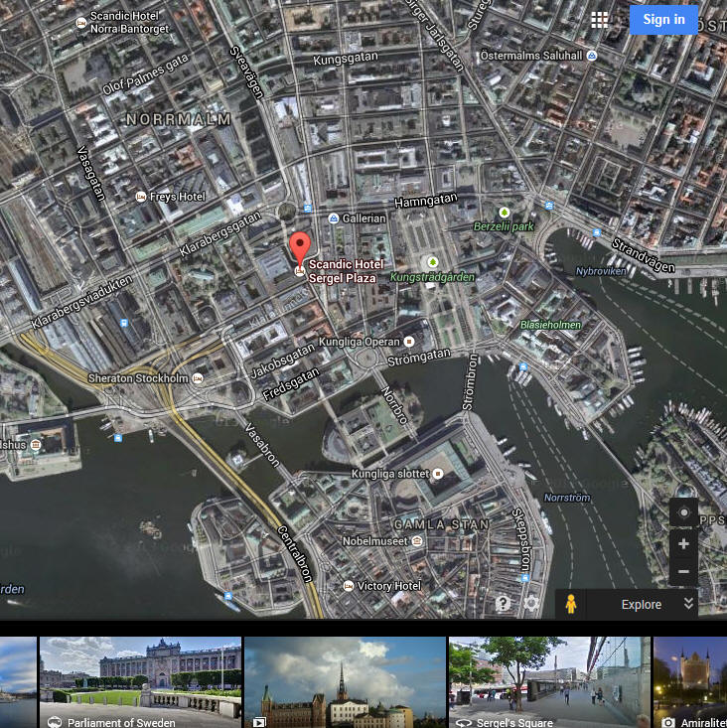Click the Östermalms Saluhall shopping icon

(x=592, y=56)
